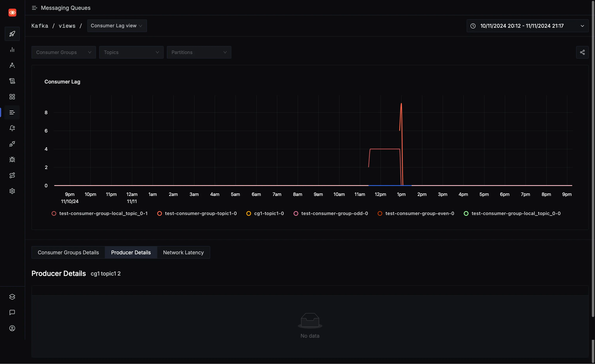Click the cg1 topic1 2 subtitle text
The width and height of the screenshot is (595, 364).
(106, 274)
